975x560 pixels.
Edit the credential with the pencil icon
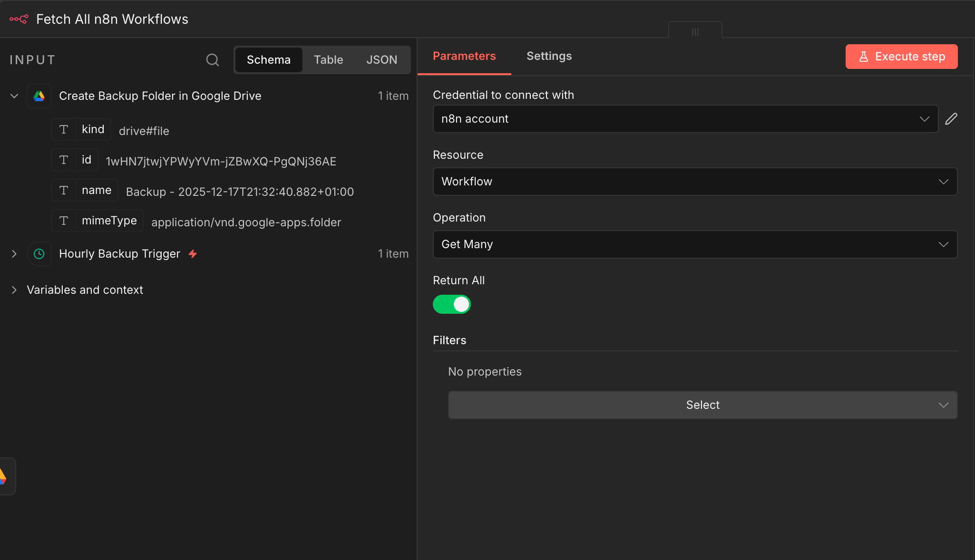coord(951,119)
